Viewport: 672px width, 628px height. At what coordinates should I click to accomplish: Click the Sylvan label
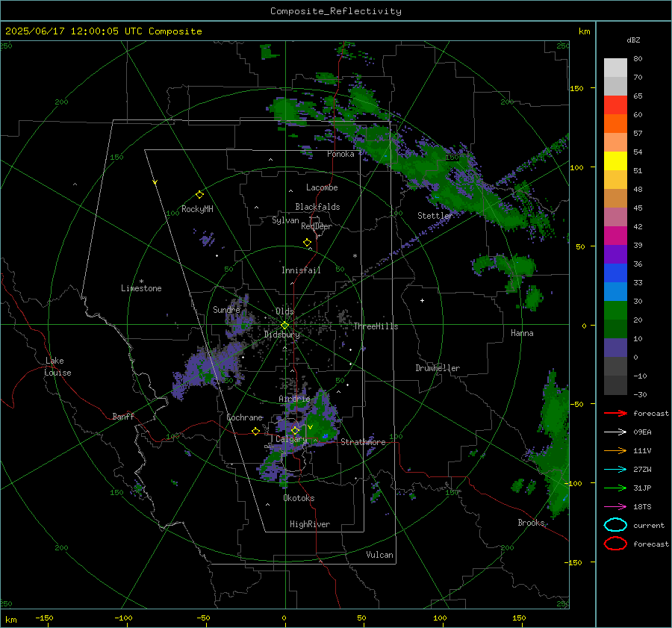tap(285, 220)
